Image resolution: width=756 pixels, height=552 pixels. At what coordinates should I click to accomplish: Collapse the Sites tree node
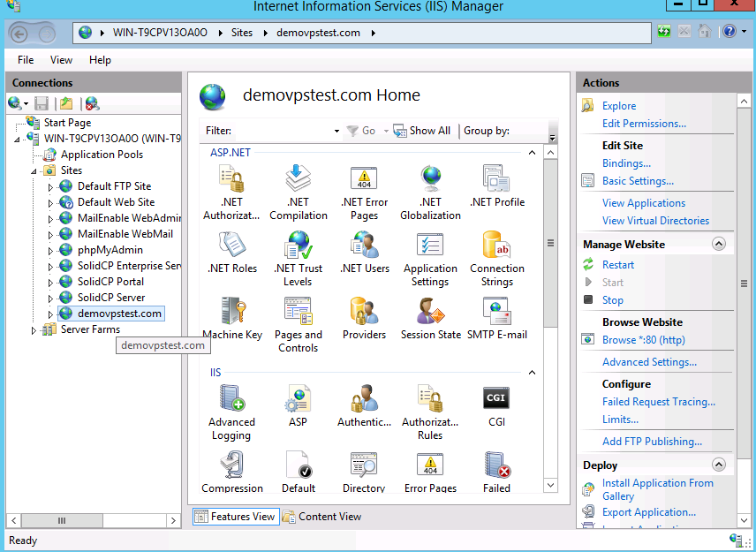pos(34,171)
